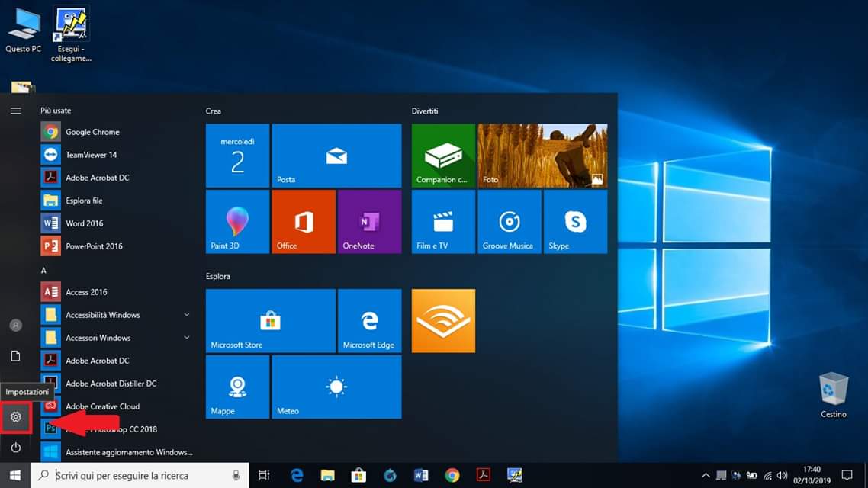The image size is (868, 488).
Task: Open Esplora file from the Start list
Action: pos(116,201)
